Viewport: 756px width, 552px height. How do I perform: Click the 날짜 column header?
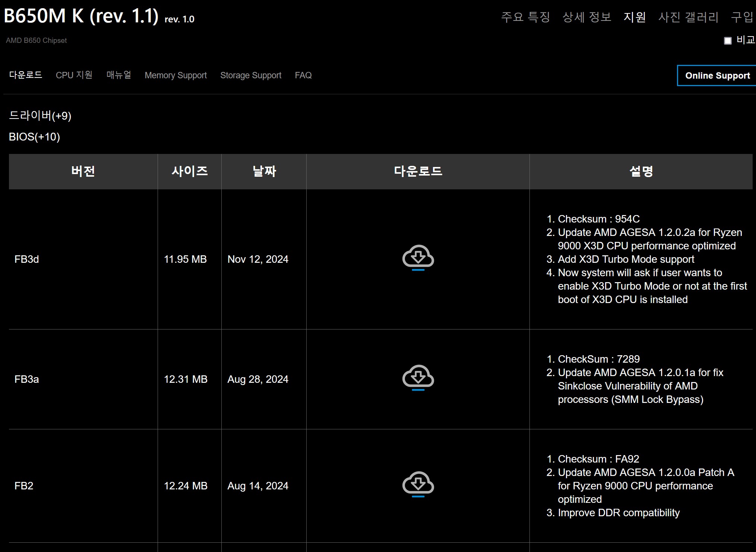pos(264,171)
